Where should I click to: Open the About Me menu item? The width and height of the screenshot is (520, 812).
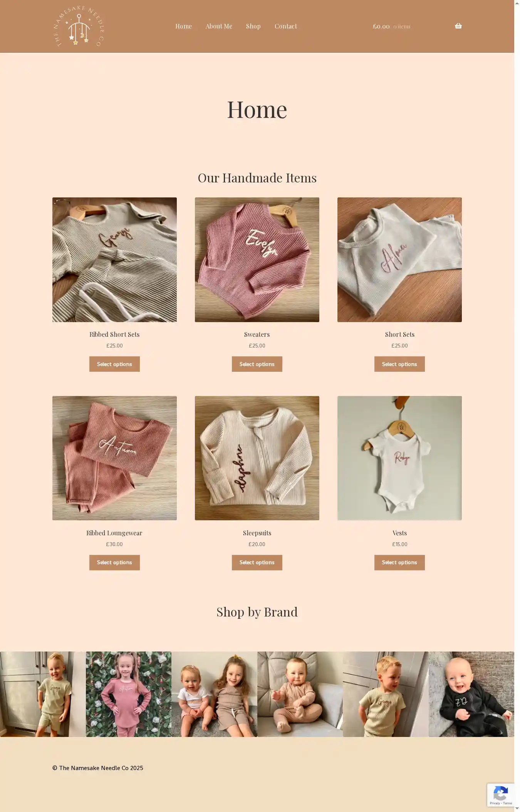point(219,26)
